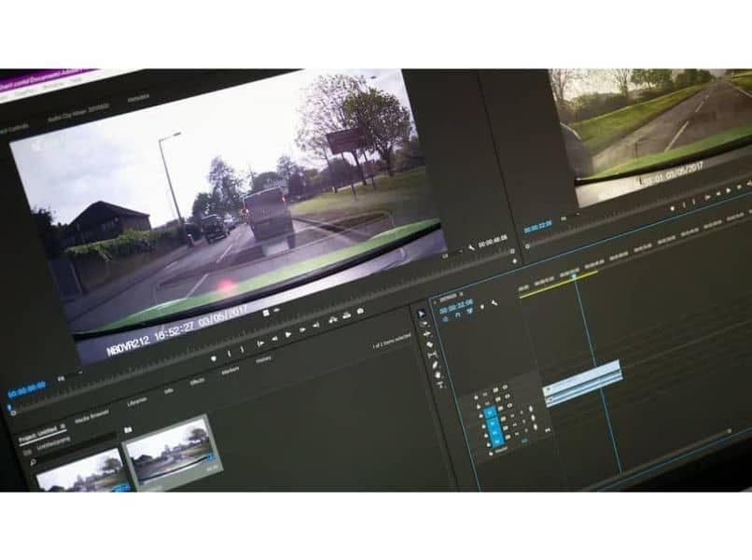The image size is (752, 560).
Task: Select the Selection tool in tools panel
Action: coord(421,315)
